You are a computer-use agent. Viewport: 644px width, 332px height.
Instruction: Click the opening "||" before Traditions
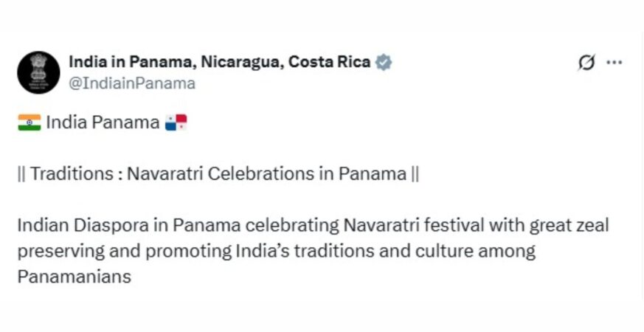tap(21, 174)
